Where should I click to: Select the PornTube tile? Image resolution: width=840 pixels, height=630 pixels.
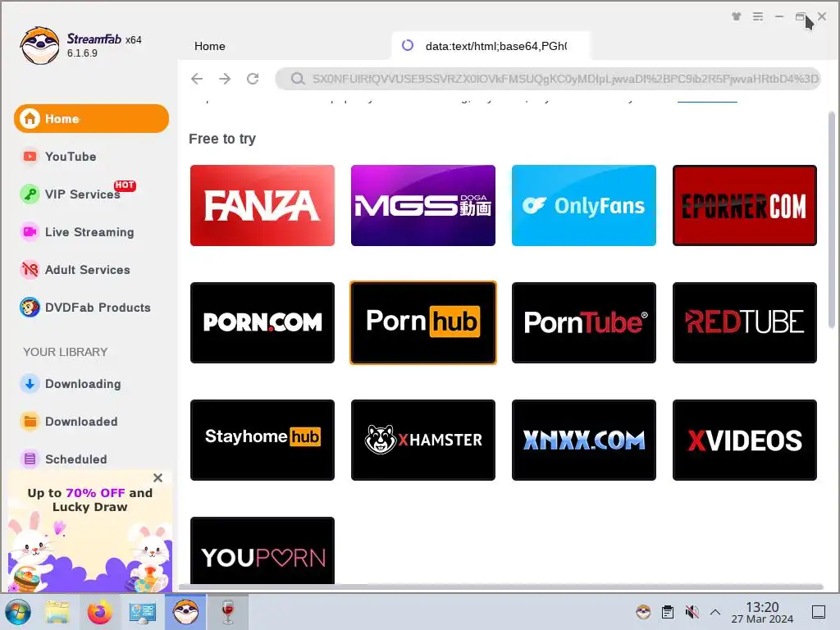pyautogui.click(x=584, y=322)
